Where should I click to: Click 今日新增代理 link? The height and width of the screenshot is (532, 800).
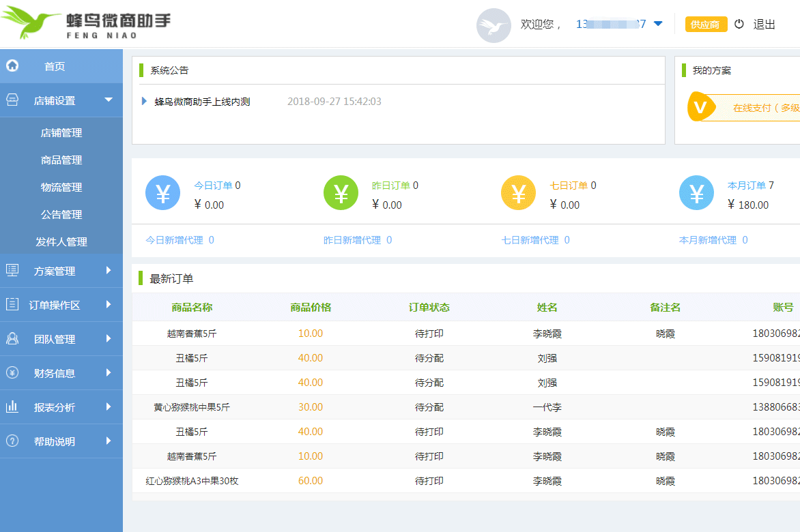click(x=180, y=240)
